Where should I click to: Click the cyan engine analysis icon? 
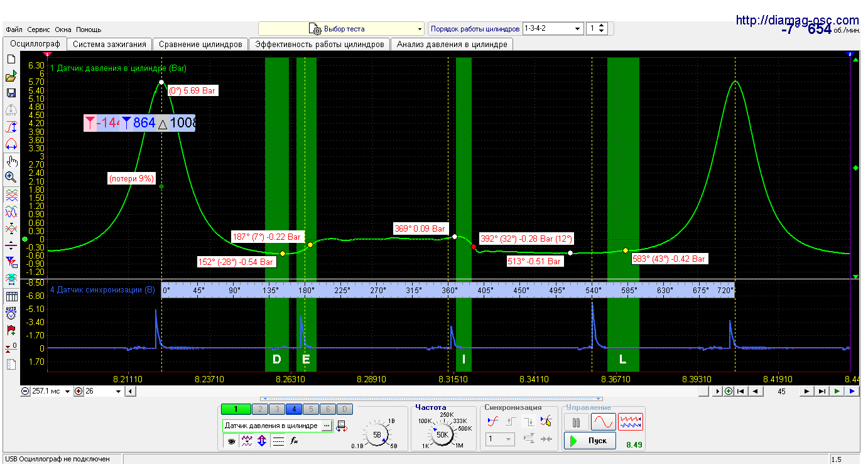tap(11, 279)
